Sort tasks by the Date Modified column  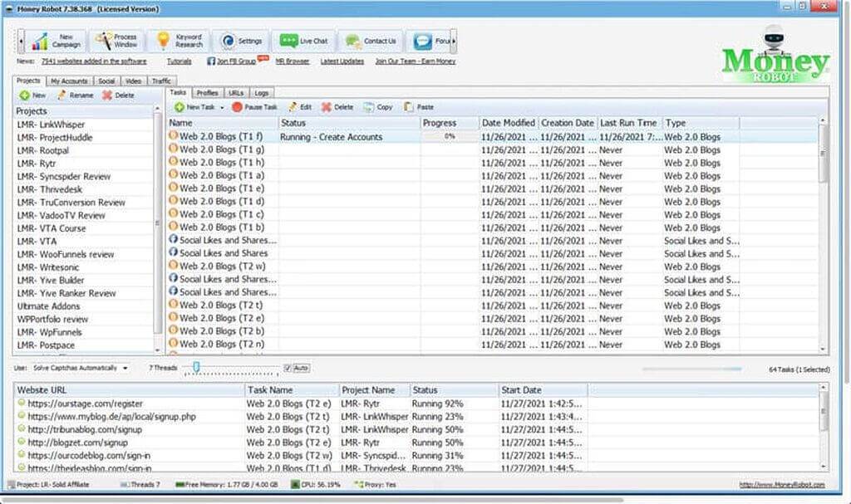click(x=509, y=123)
